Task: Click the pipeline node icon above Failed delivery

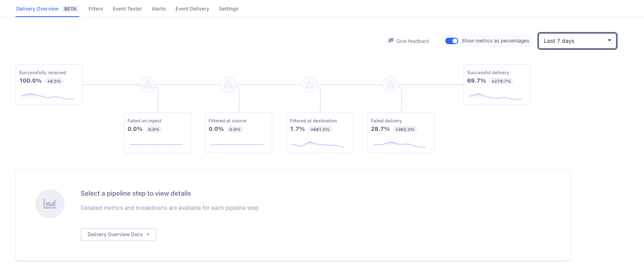Action: click(x=391, y=85)
